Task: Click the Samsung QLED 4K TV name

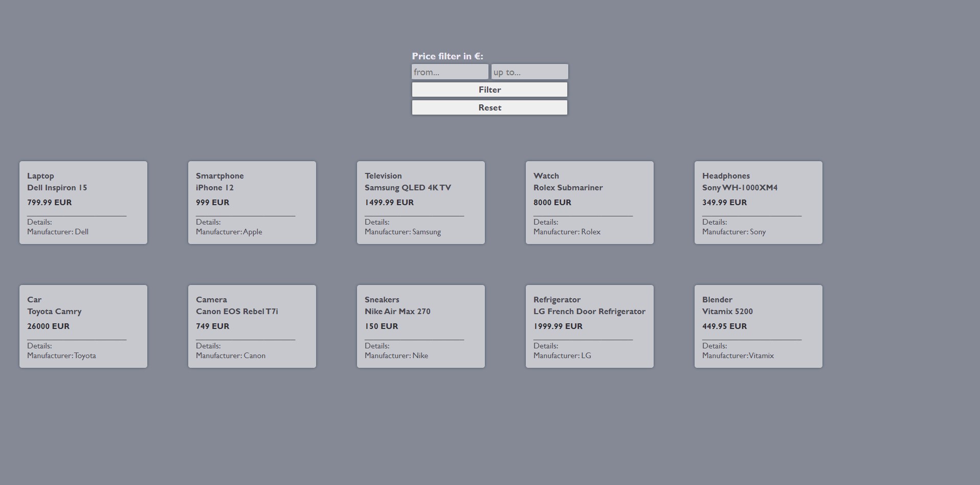Action: click(408, 188)
